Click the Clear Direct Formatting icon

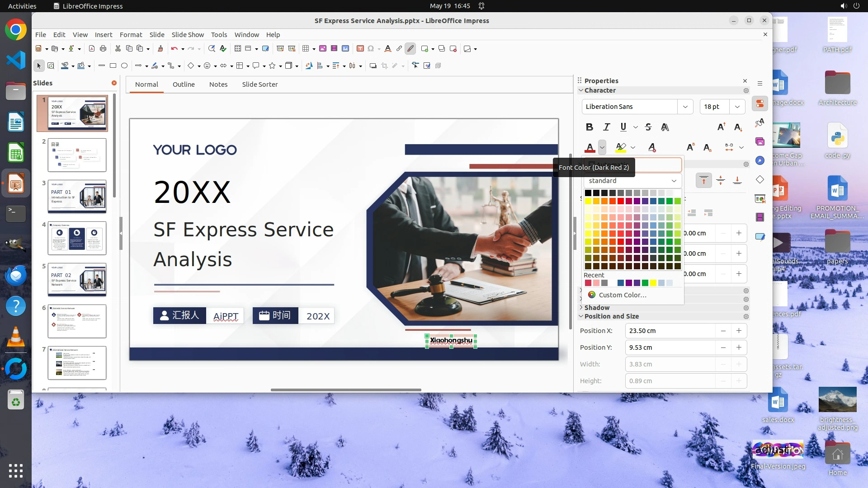652,147
